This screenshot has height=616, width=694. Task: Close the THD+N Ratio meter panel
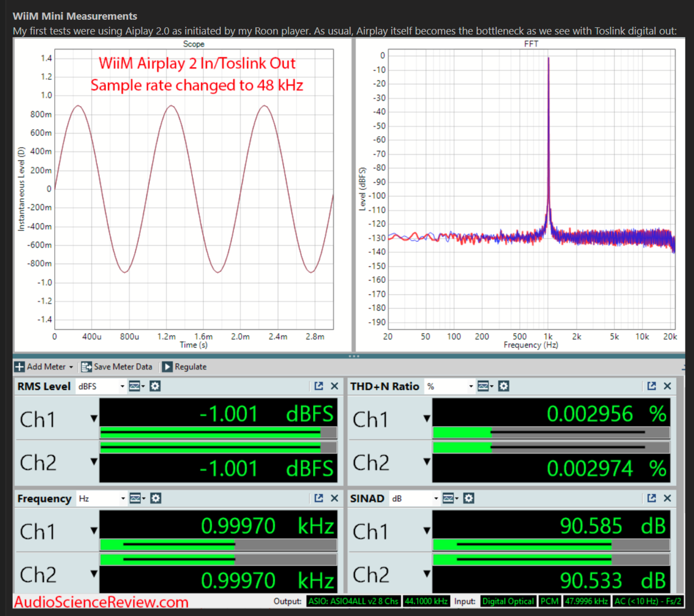pyautogui.click(x=667, y=386)
